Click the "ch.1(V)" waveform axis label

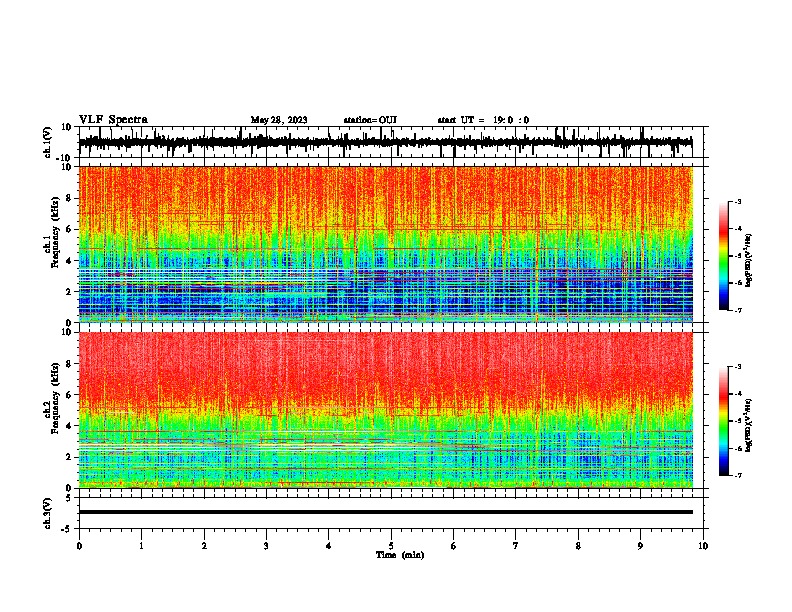point(48,142)
